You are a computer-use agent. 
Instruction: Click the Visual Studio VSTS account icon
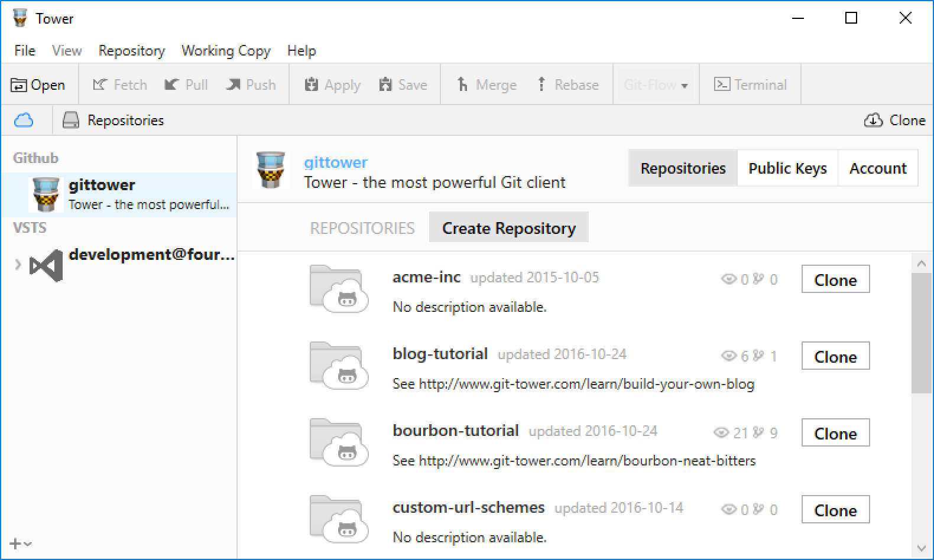46,266
